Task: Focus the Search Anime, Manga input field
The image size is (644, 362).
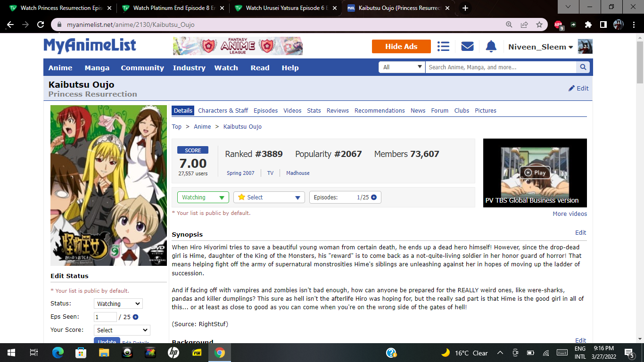Action: [501, 67]
